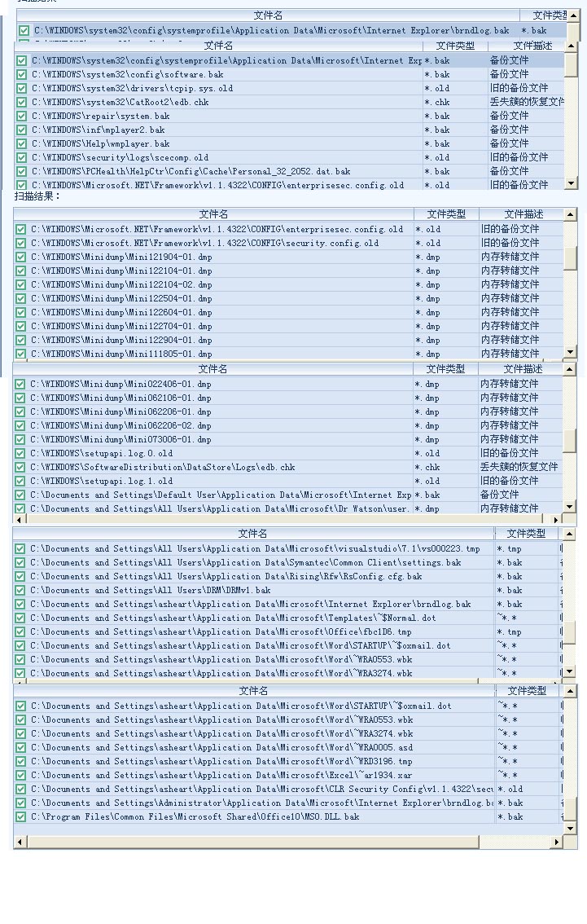Select the asheart CLR Security Config row
Screen dimensions: 587x924
288,790
